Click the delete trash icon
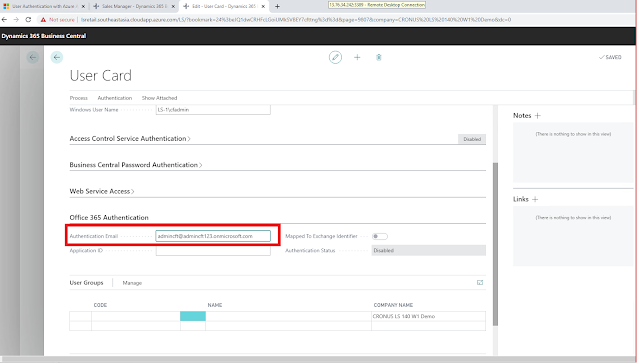 tap(379, 58)
